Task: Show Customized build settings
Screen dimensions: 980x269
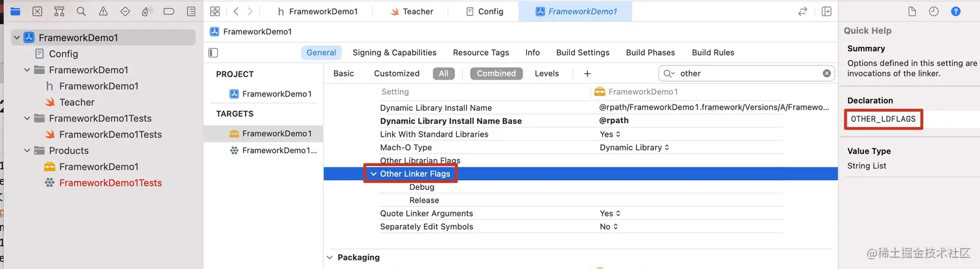Action: point(397,73)
